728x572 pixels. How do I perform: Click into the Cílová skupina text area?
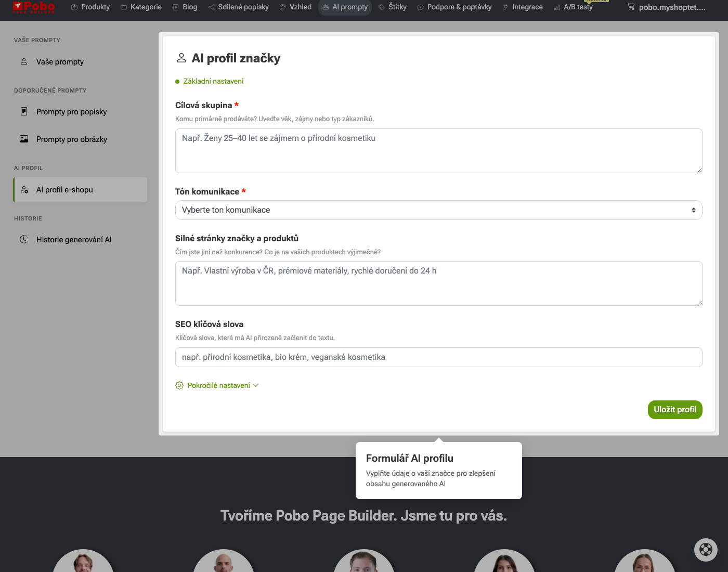point(438,151)
